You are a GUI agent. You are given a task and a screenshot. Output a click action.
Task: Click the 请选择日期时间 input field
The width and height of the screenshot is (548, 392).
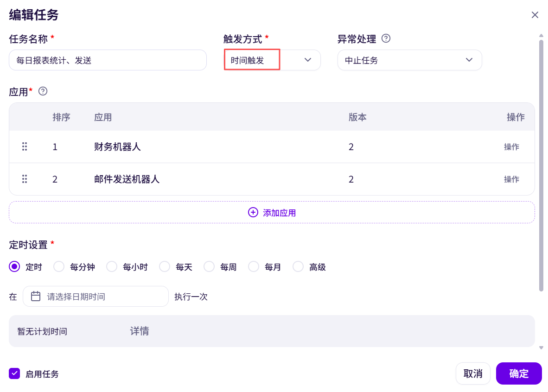tap(96, 296)
